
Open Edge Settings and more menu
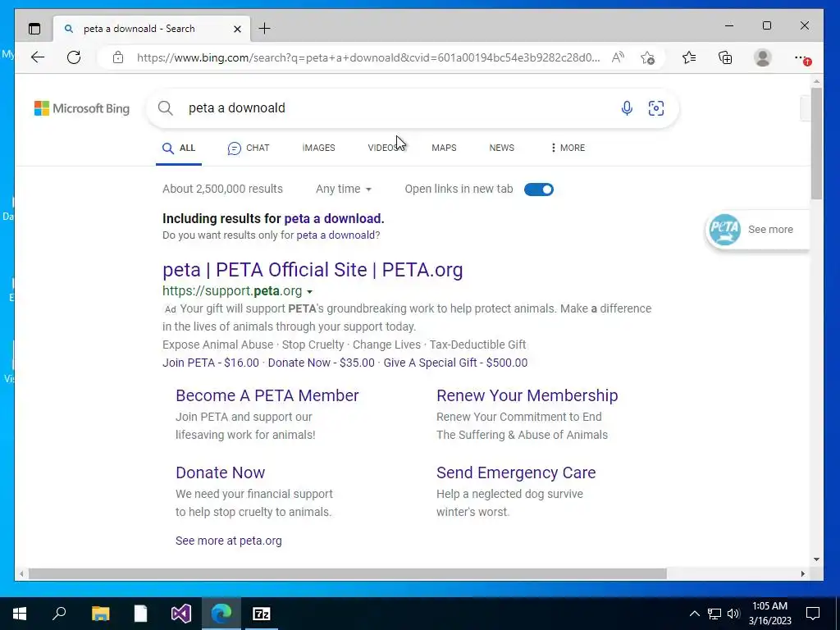[801, 58]
